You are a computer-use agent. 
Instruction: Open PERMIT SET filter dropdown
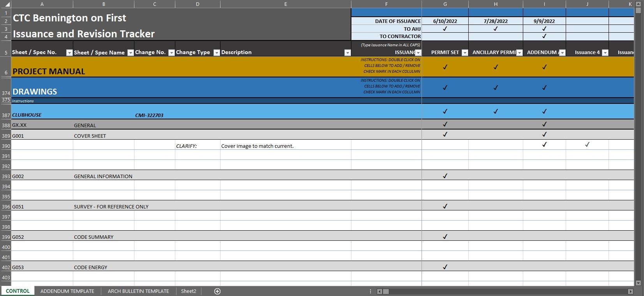click(465, 53)
